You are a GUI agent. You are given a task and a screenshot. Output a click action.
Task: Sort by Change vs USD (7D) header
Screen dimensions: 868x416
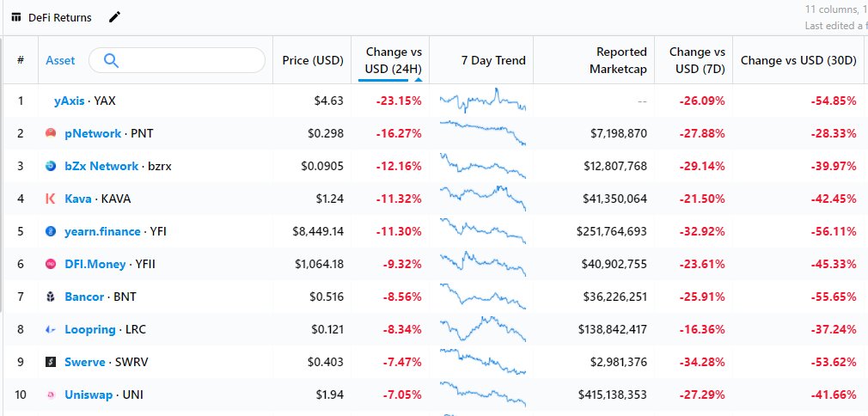pos(697,60)
